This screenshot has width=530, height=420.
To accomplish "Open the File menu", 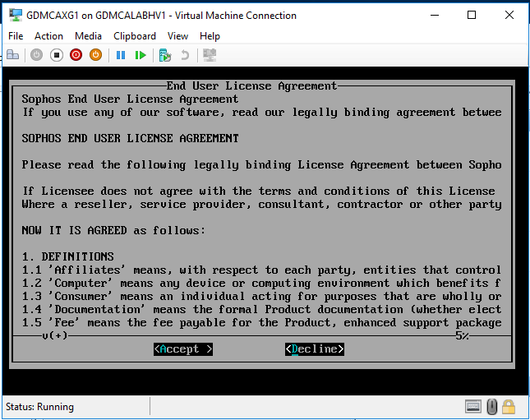I will coord(16,36).
